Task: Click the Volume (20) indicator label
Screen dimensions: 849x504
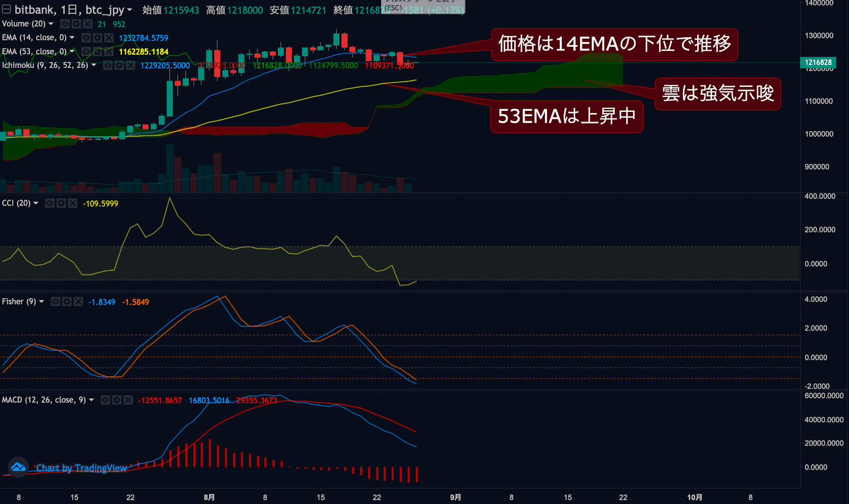Action: (x=23, y=24)
